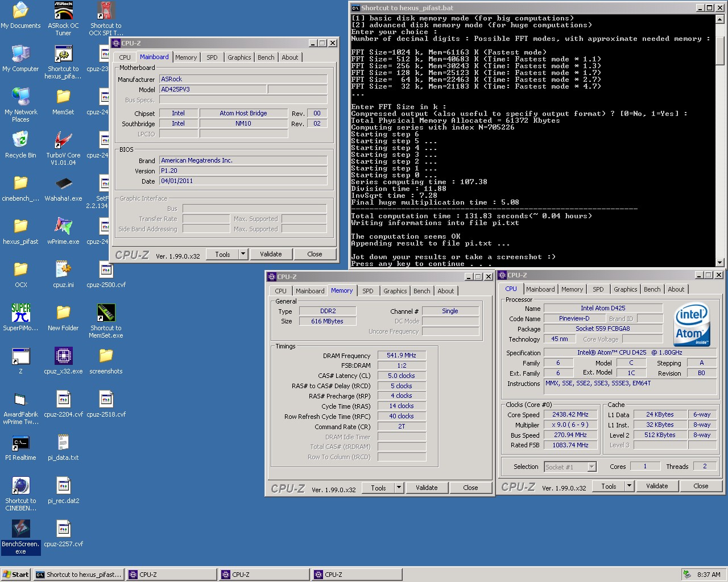Open the screenshots folder icon
The height and width of the screenshot is (582, 728).
pos(106,361)
